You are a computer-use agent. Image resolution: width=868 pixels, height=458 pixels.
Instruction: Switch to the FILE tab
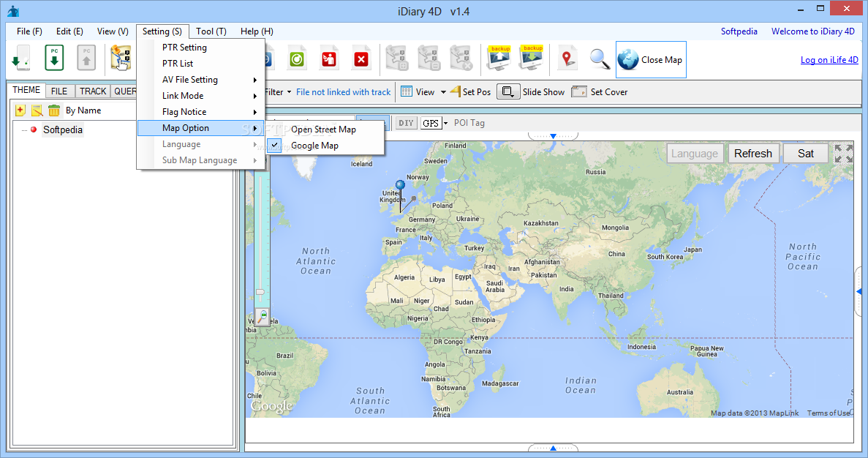pos(59,91)
